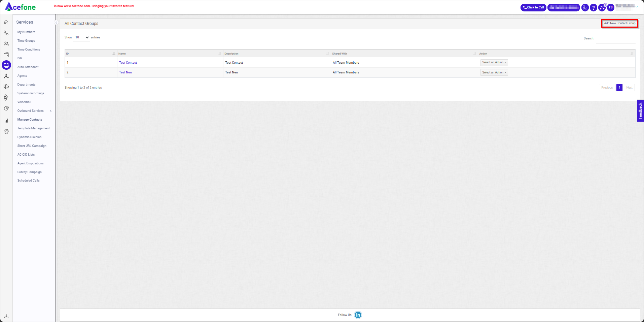Open Dynamic Dialplan menu item
This screenshot has height=322, width=644.
tap(29, 137)
